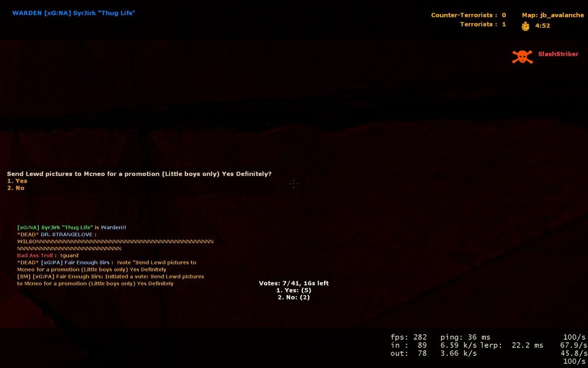Click the "out: 78" net graph value
Image resolution: width=588 pixels, height=368 pixels.
click(x=409, y=353)
